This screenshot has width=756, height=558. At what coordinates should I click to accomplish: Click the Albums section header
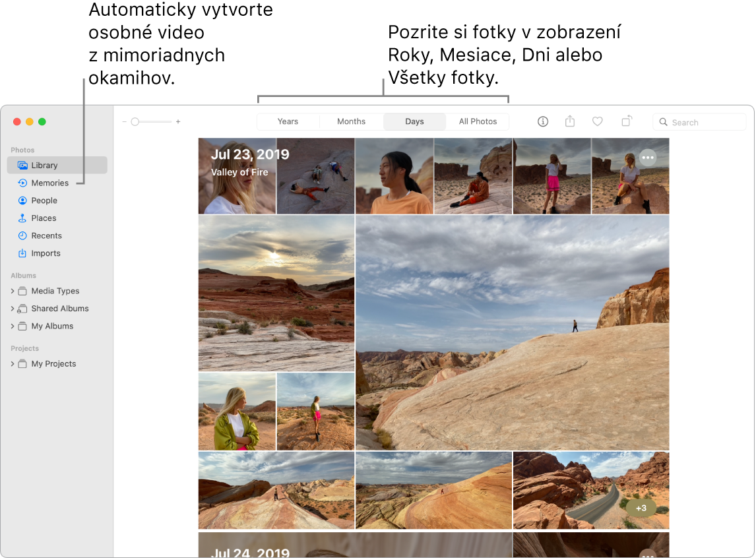[x=23, y=276]
